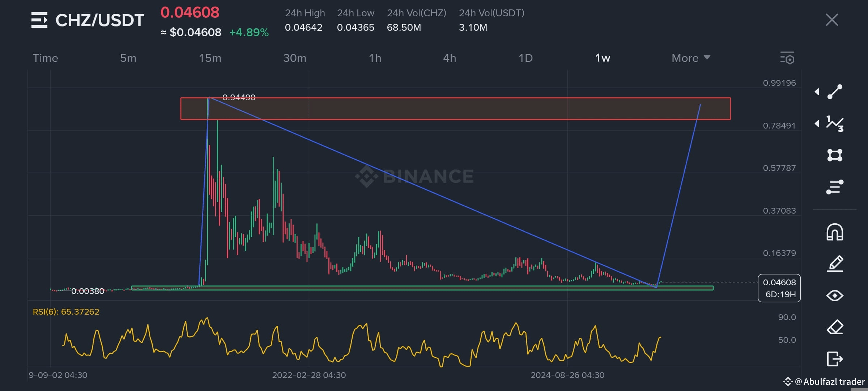
Task: Switch to the 1h timeframe
Action: 375,58
